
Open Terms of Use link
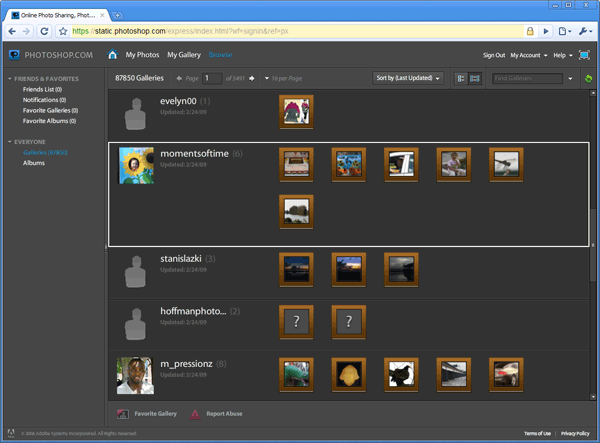(537, 433)
